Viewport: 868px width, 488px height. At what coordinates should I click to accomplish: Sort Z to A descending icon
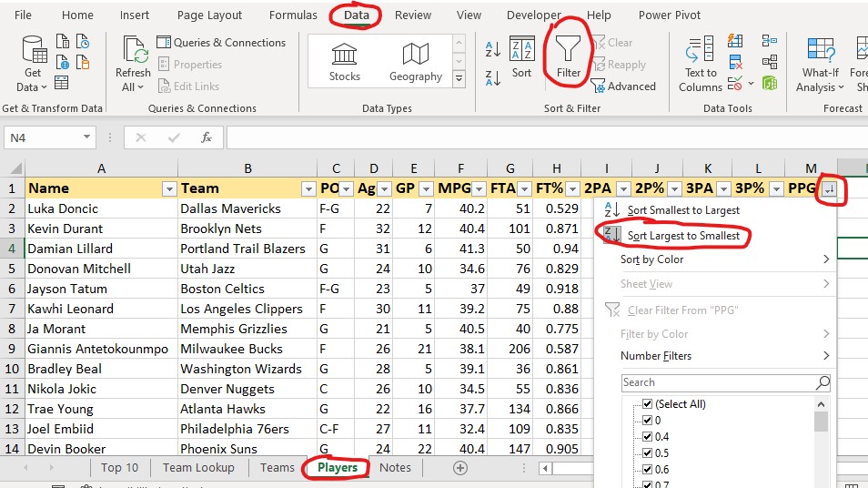pyautogui.click(x=492, y=78)
